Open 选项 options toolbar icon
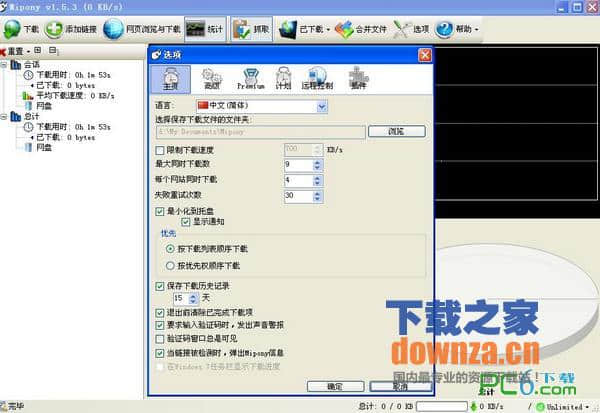Screen dimensions: 600x413 pos(401,29)
